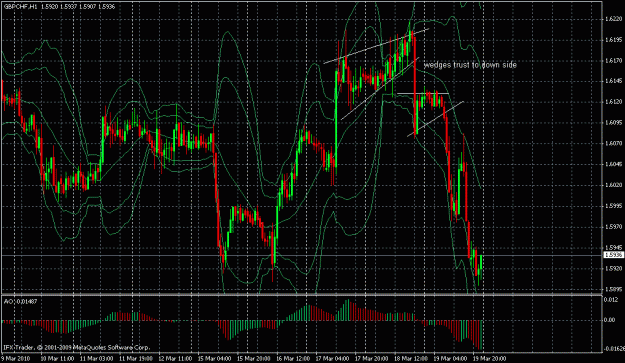Click the 1.6120 price scale label
The width and height of the screenshot is (625, 363).
tap(613, 102)
